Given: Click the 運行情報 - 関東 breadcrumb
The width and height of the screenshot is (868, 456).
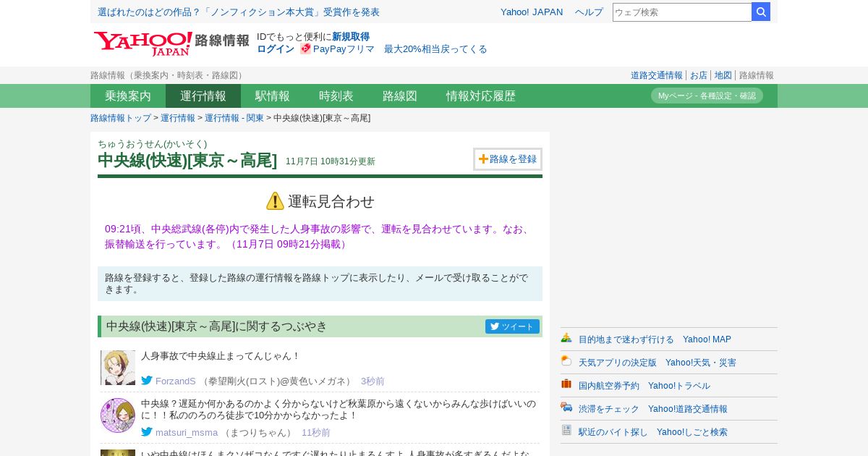Looking at the screenshot, I should pyautogui.click(x=234, y=118).
